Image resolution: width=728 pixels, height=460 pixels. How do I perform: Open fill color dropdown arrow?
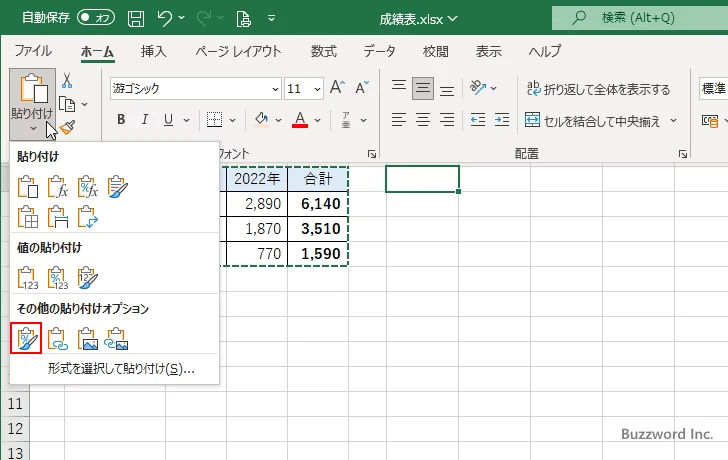[x=278, y=120]
